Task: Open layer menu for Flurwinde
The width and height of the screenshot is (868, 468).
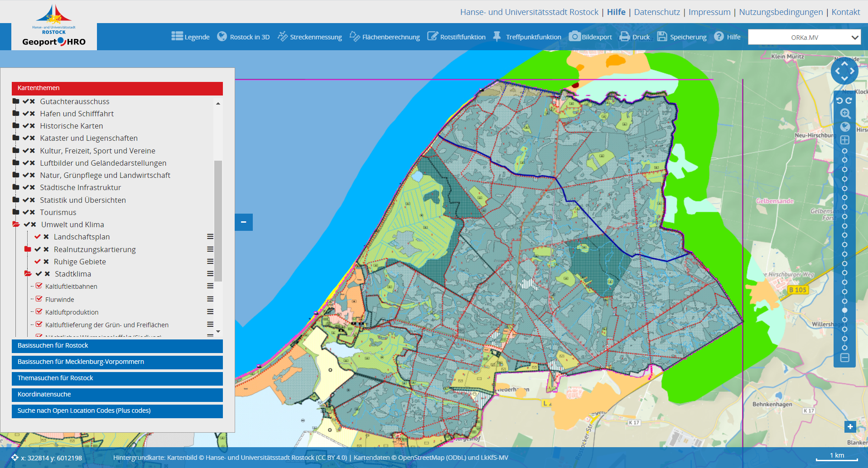Action: tap(210, 299)
